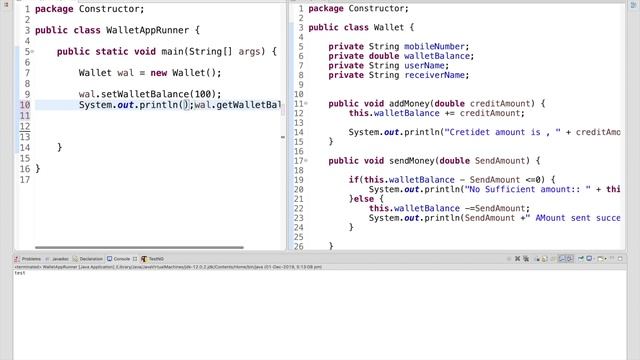Click 'WalletAppRunner' class name in left editor
Image resolution: width=640 pixels, height=360 pixels.
pos(147,30)
